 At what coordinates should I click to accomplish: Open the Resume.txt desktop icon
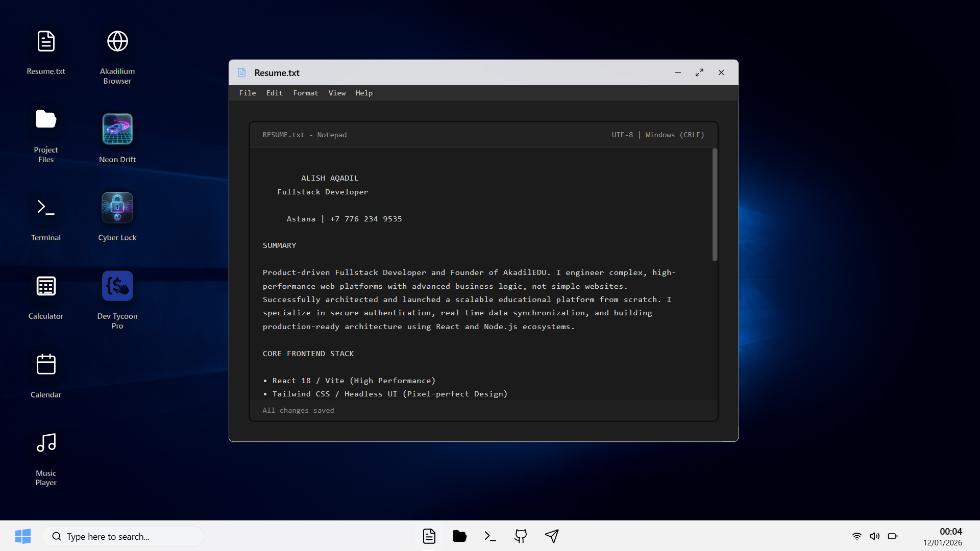(x=46, y=51)
